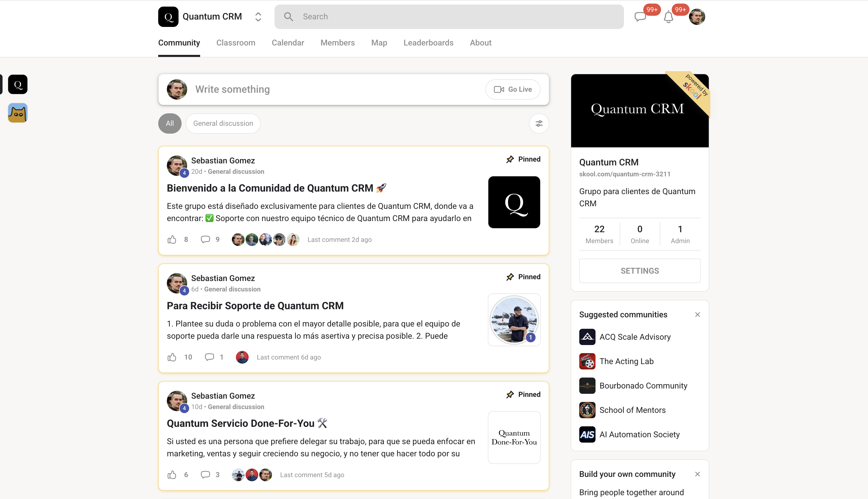Screen dimensions: 868x499
Task: Click the SETTINGS button
Action: click(639, 271)
